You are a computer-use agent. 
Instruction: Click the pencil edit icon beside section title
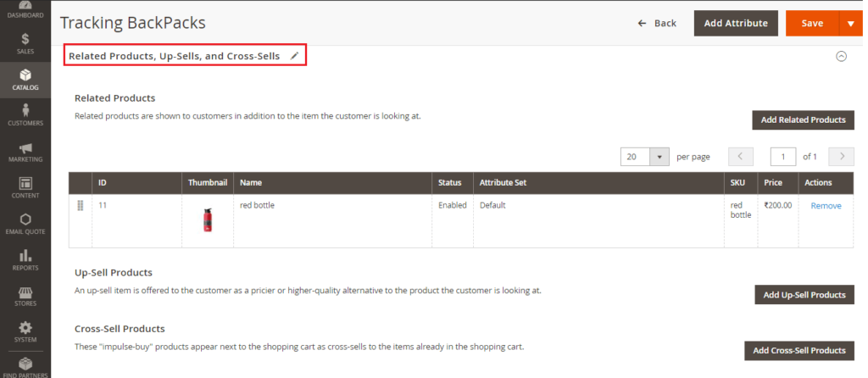click(x=294, y=56)
